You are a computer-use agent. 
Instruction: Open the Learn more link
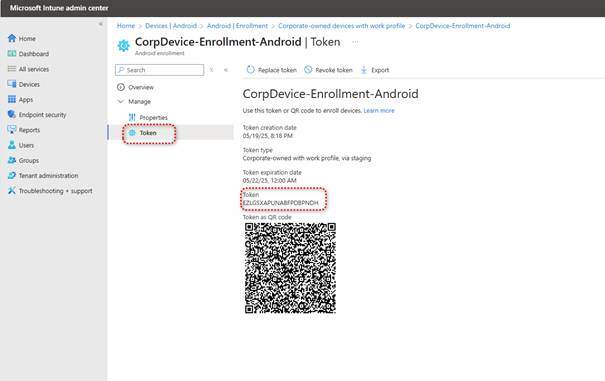coord(379,110)
